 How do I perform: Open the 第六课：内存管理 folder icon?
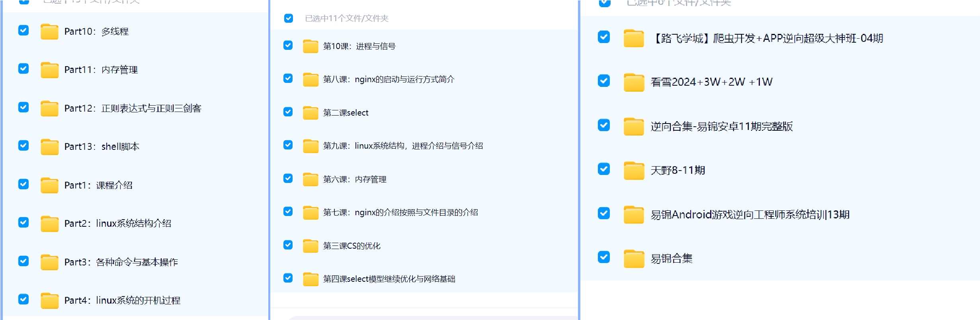310,179
